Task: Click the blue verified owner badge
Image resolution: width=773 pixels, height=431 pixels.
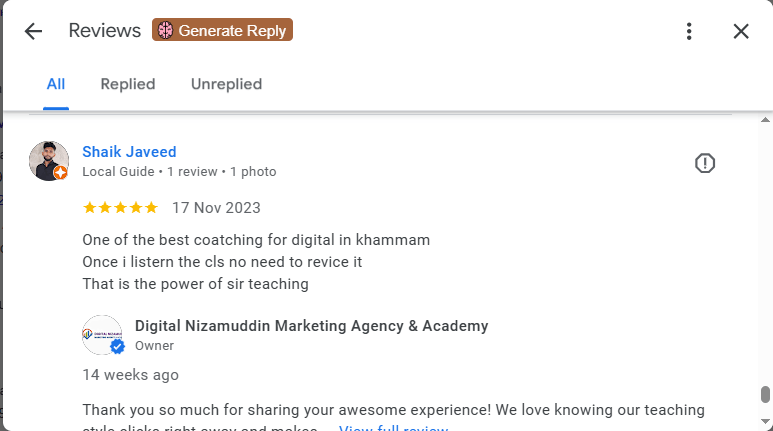Action: point(117,347)
